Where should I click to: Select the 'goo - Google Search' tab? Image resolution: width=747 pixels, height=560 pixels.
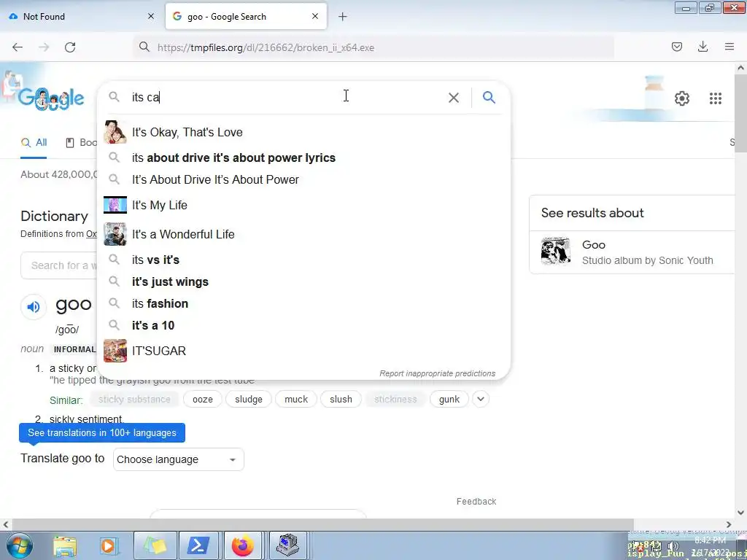pyautogui.click(x=246, y=16)
